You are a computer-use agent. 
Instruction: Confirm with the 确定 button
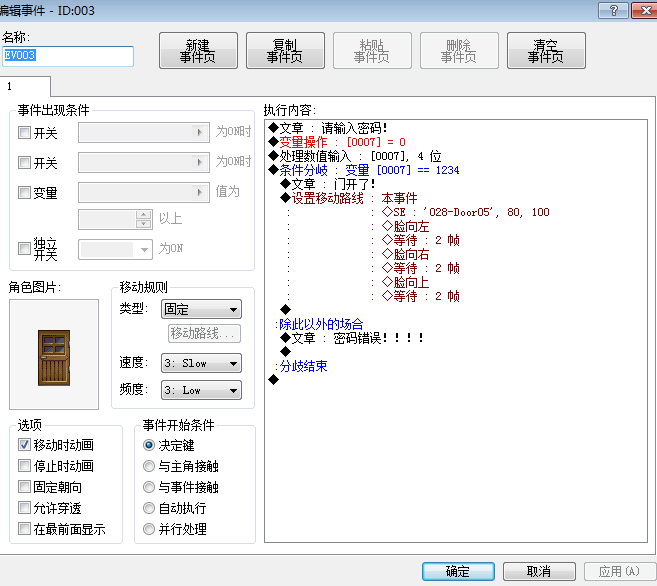click(x=458, y=571)
